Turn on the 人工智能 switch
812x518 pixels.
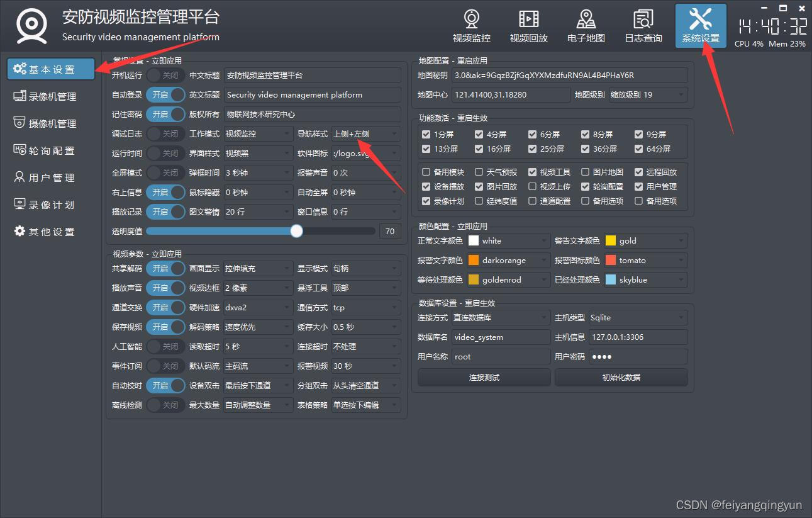tap(165, 346)
